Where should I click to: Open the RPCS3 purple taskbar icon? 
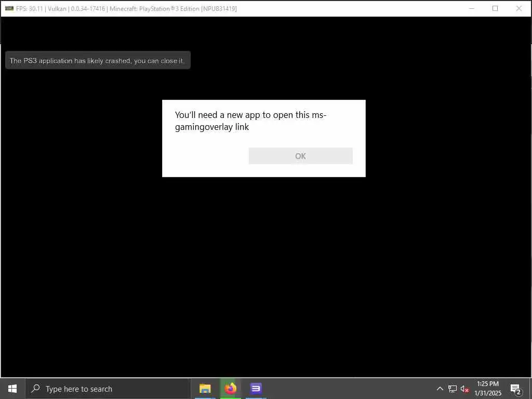click(x=256, y=389)
